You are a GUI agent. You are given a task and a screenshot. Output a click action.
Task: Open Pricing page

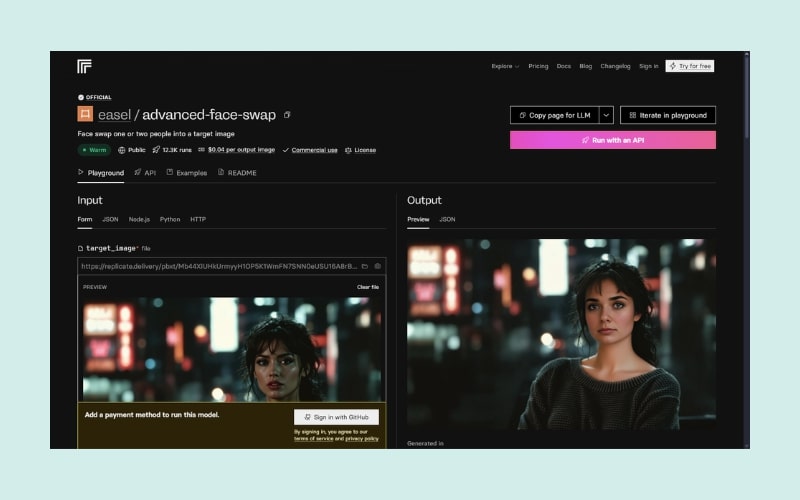coord(538,66)
